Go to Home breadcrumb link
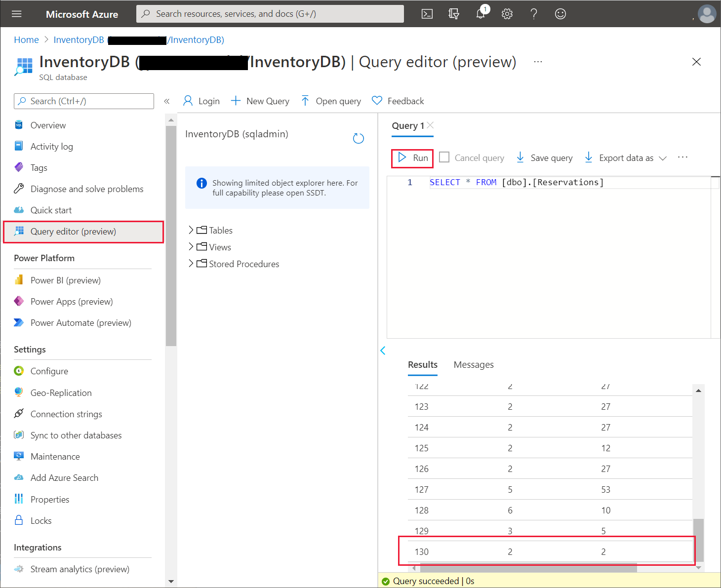This screenshot has width=721, height=588. coord(26,40)
